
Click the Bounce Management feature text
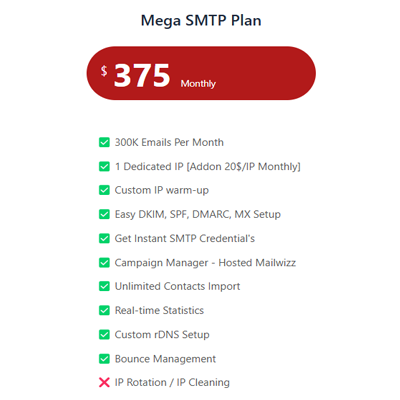click(165, 359)
